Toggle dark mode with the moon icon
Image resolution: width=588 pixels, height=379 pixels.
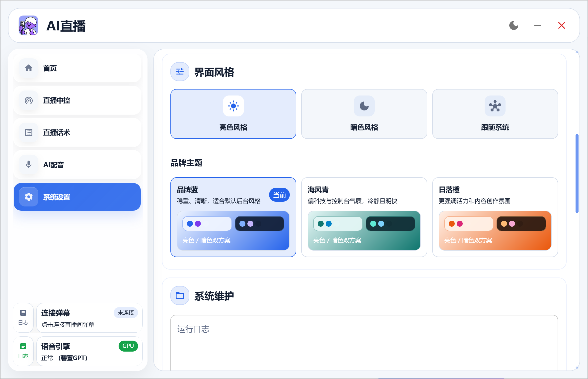514,25
